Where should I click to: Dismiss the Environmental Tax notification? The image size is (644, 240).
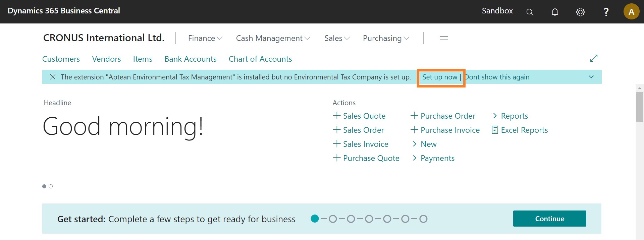coord(53,77)
